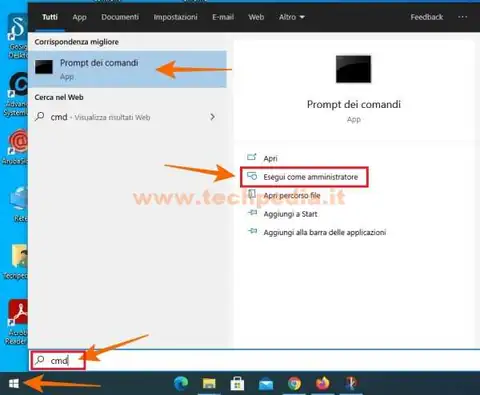Image resolution: width=480 pixels, height=395 pixels.
Task: Launch Google Chrome from the taskbar
Action: click(x=294, y=383)
